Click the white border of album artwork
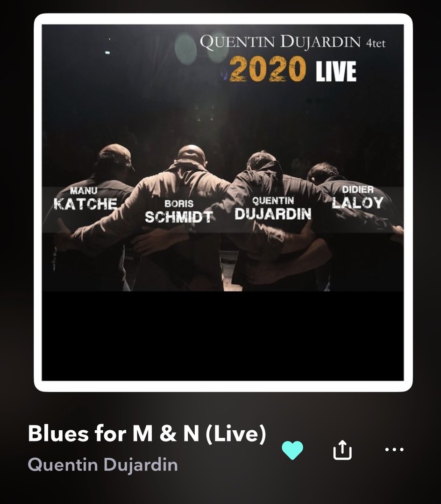 [x=223, y=19]
